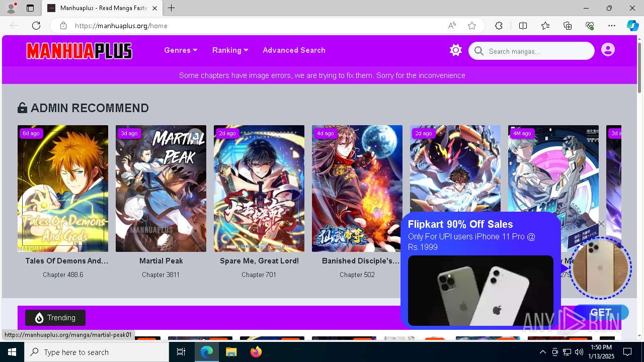Viewport: 644px width, 362px height.
Task: Open Task View on taskbar
Action: (x=181, y=352)
